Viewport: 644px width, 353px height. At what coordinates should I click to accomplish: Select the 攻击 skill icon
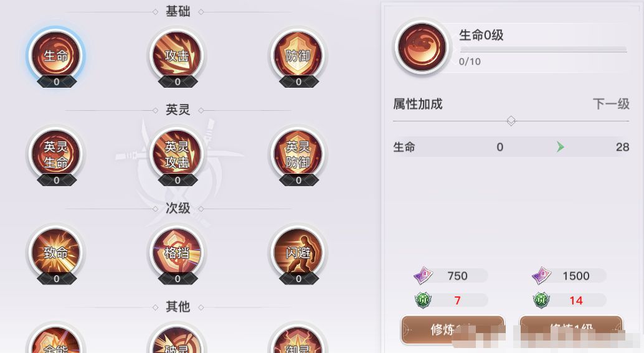(177, 55)
